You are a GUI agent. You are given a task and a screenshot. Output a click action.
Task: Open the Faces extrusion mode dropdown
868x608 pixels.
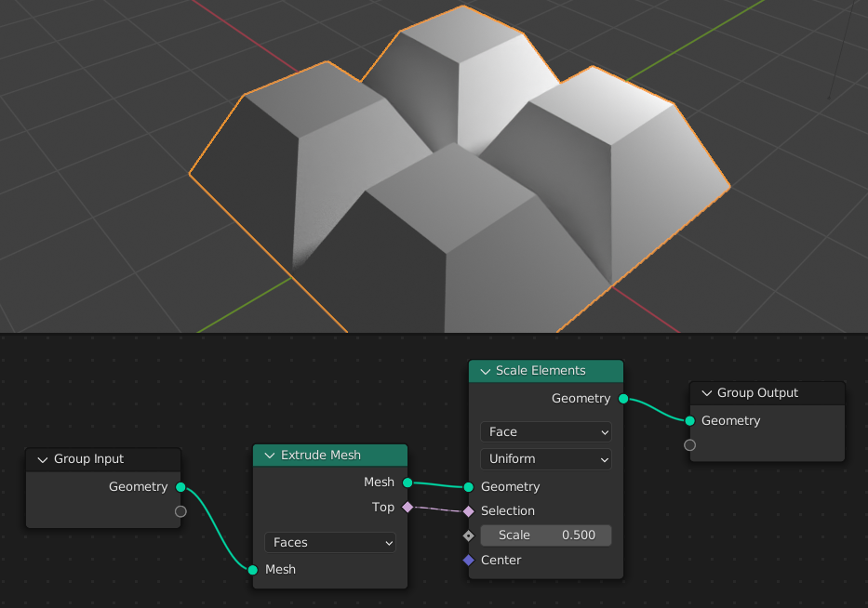(330, 542)
